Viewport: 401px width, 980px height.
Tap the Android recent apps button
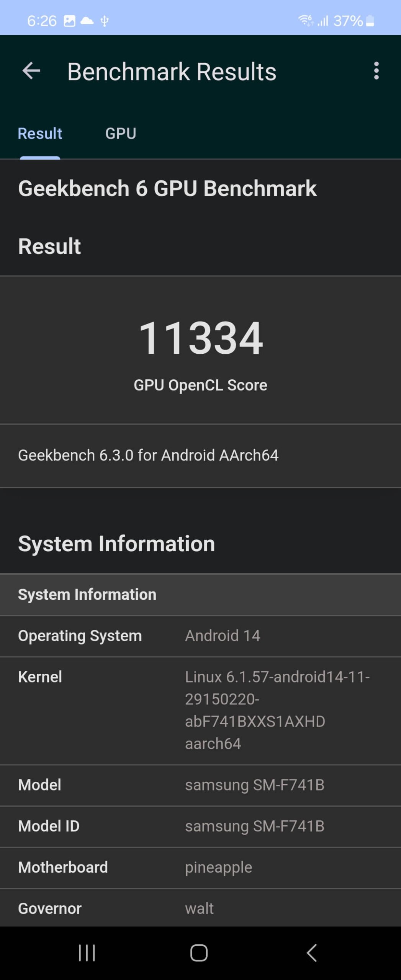click(x=87, y=952)
